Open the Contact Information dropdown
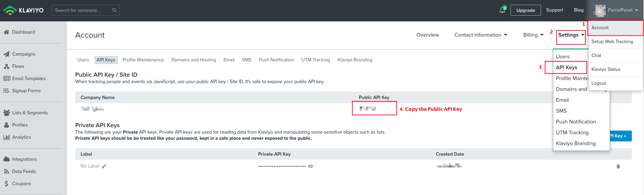 (x=481, y=35)
